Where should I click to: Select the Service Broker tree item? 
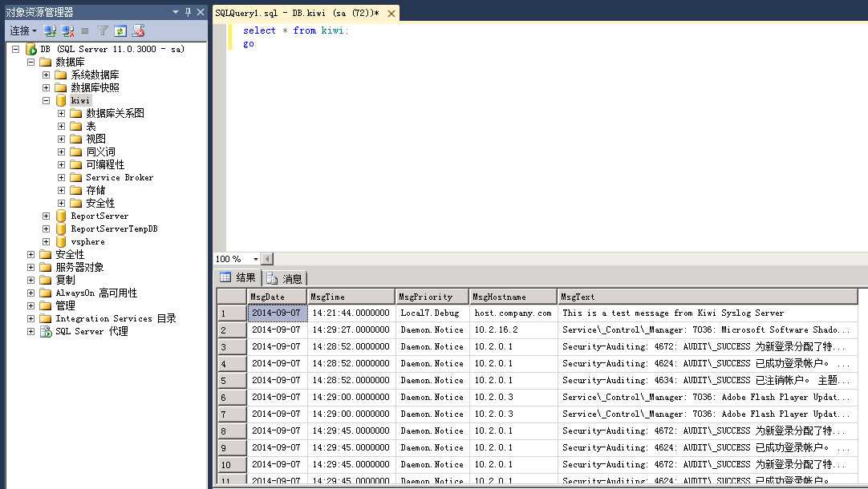(x=120, y=178)
